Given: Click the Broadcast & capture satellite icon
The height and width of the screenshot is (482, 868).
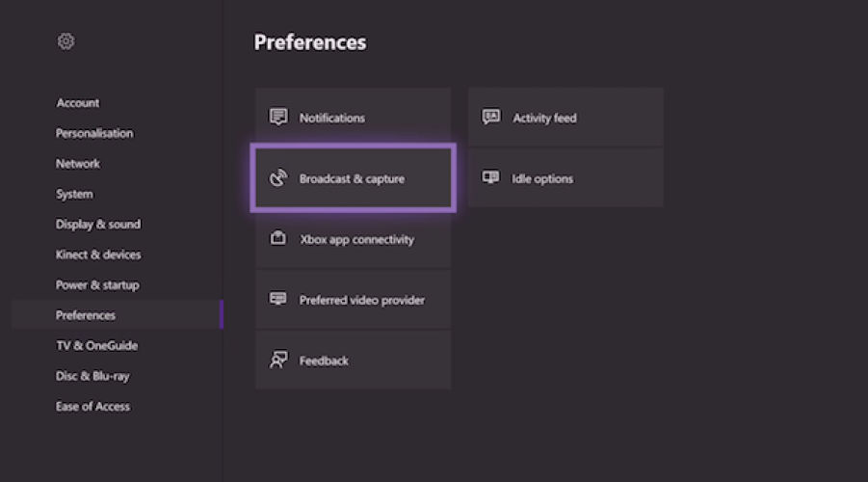Looking at the screenshot, I should [278, 178].
